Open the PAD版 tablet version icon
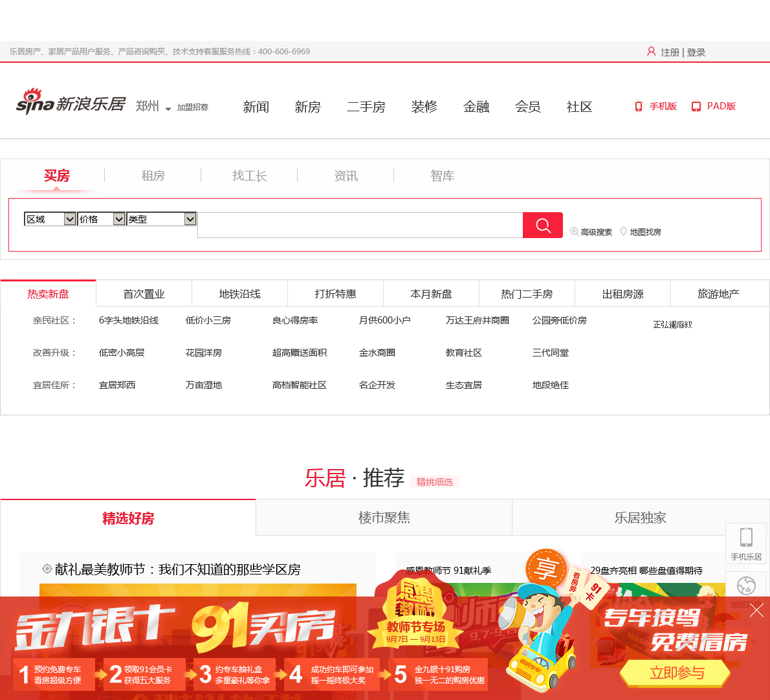 pyautogui.click(x=696, y=107)
